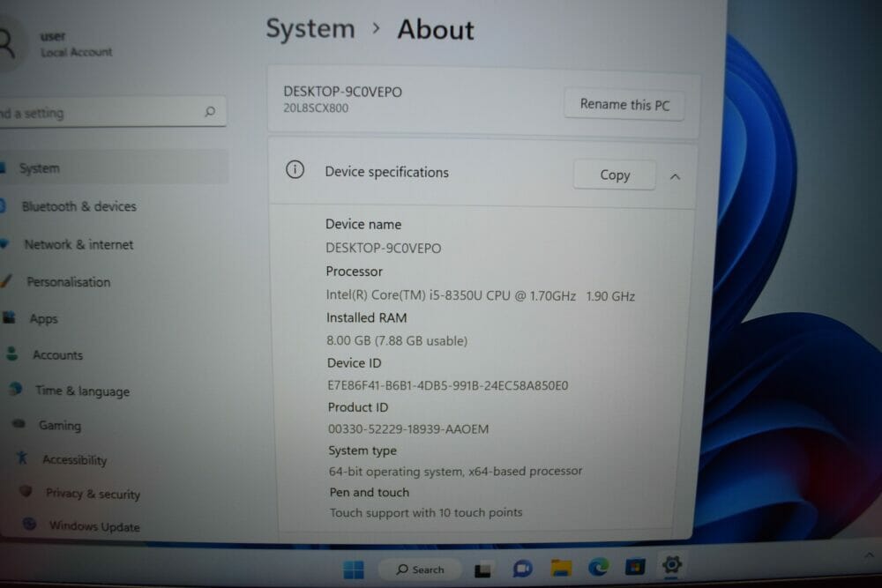
Task: Open Personalisation settings
Action: [69, 281]
